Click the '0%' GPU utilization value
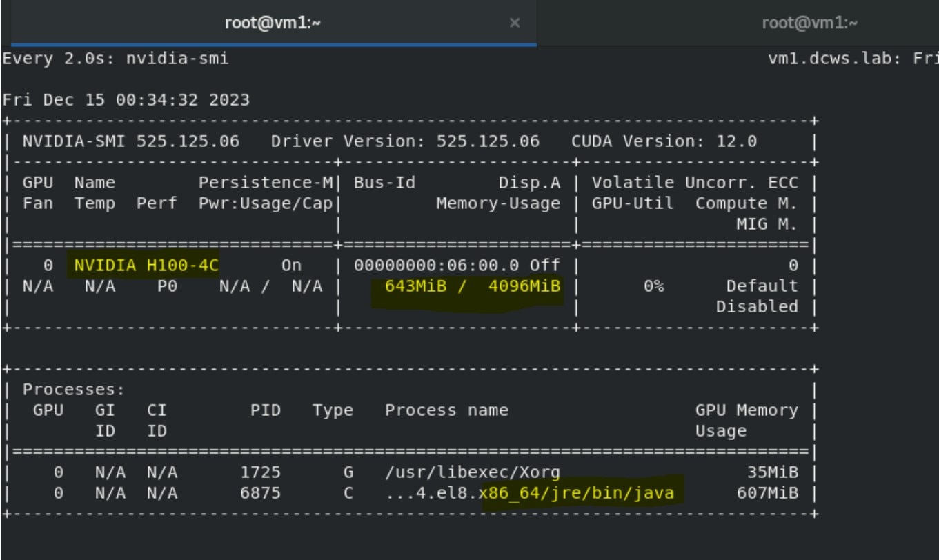Screen dimensions: 939x560 click(653, 286)
